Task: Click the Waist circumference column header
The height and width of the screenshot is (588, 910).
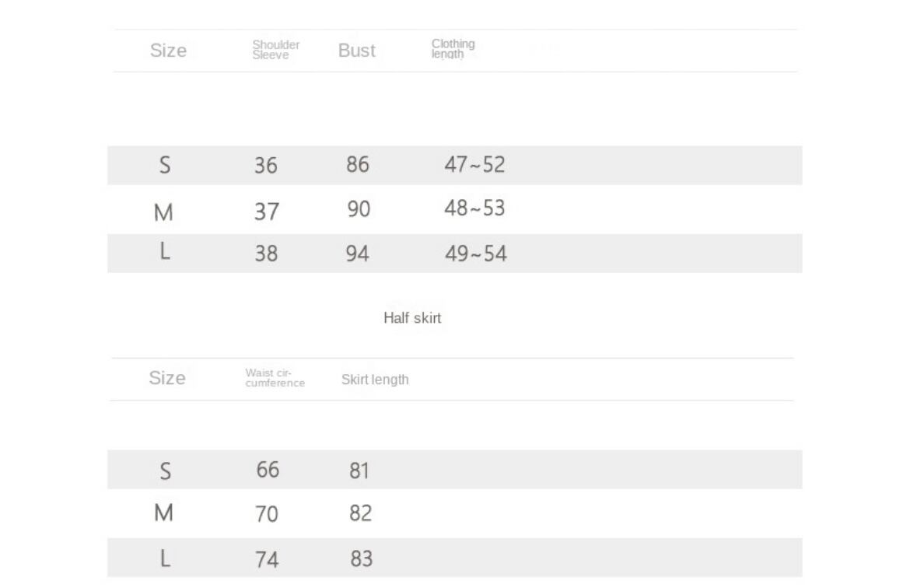Action: [275, 378]
